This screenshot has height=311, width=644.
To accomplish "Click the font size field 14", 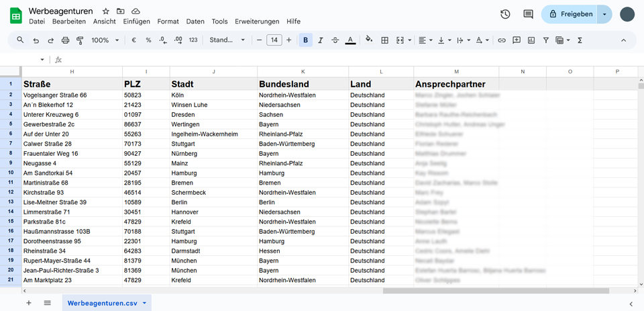I will point(274,40).
